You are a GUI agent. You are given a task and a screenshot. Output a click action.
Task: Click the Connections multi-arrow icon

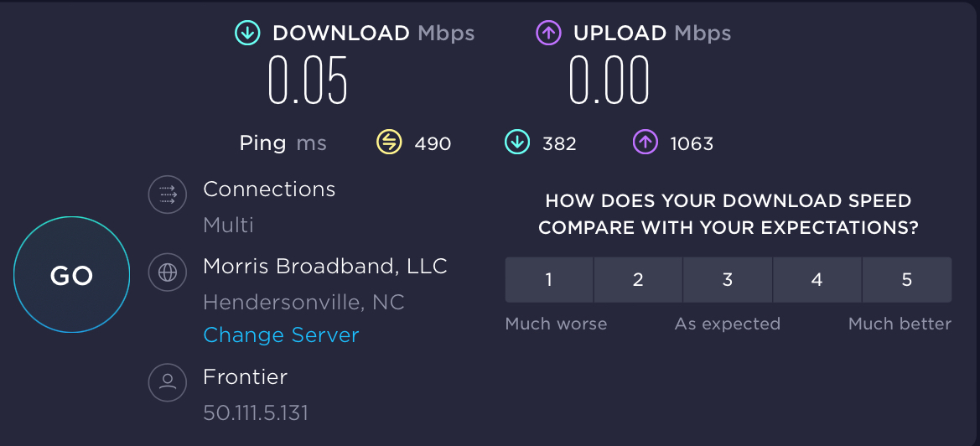(x=168, y=195)
